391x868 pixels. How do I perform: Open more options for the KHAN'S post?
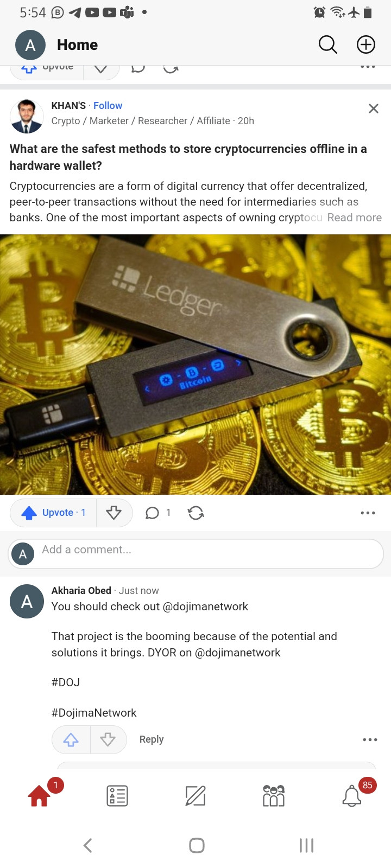[368, 513]
